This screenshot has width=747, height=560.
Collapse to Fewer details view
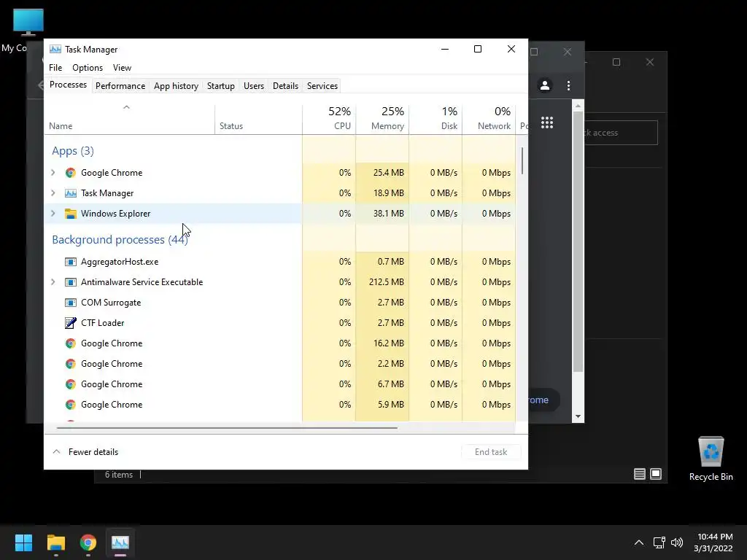click(x=85, y=452)
